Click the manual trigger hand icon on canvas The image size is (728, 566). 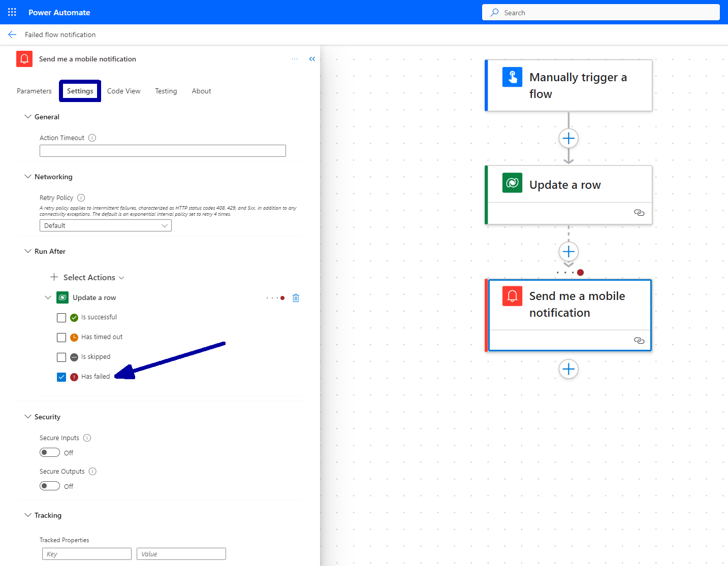[x=512, y=77]
